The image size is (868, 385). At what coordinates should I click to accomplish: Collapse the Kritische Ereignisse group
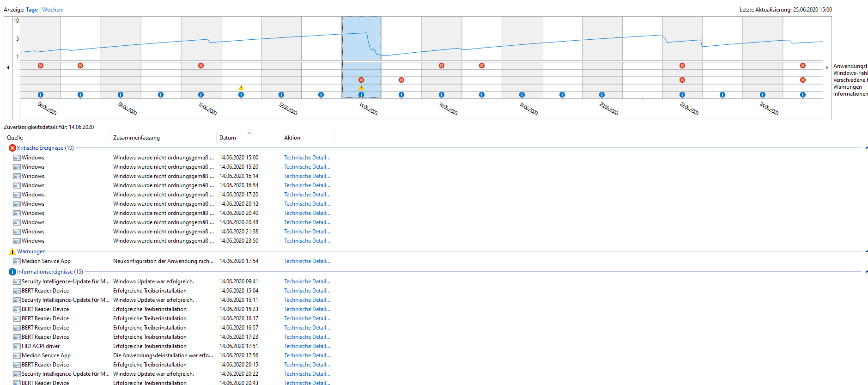(x=866, y=148)
